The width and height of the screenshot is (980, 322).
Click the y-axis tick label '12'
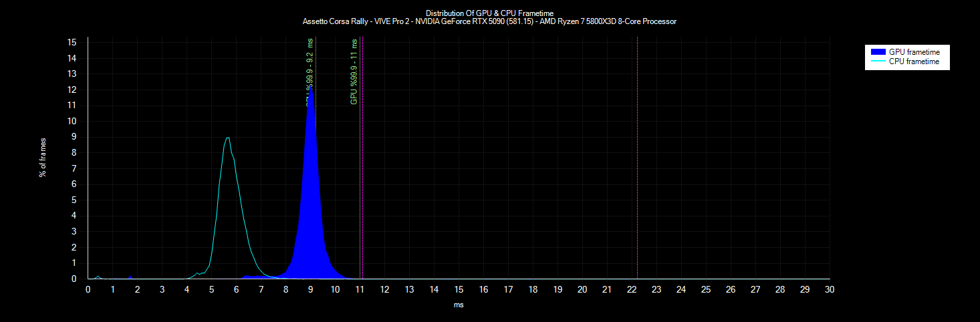tap(72, 90)
